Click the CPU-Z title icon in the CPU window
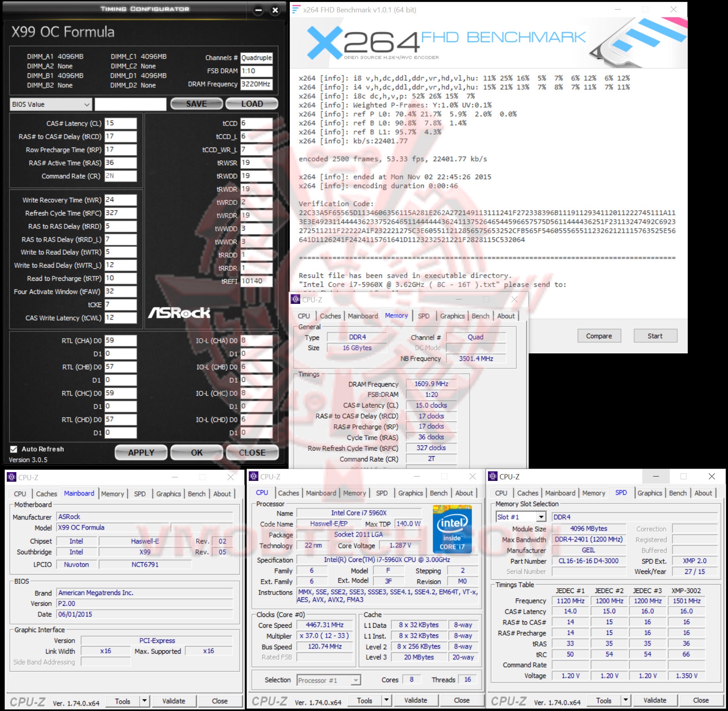The image size is (728, 711). point(254,476)
